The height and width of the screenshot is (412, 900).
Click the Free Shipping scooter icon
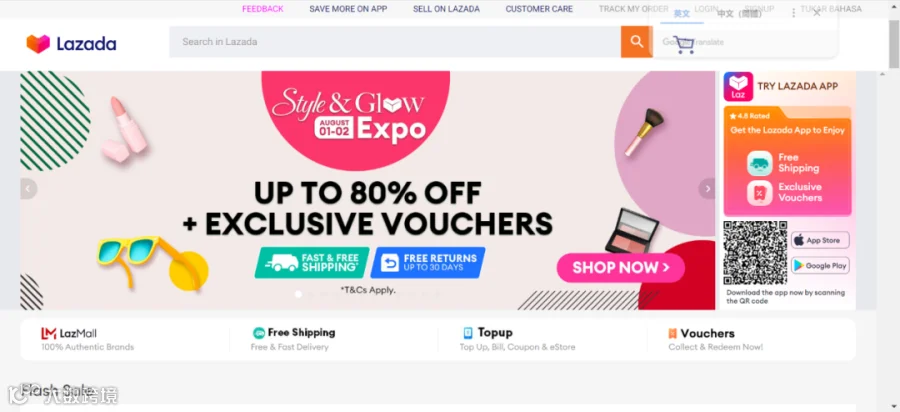[x=259, y=333]
